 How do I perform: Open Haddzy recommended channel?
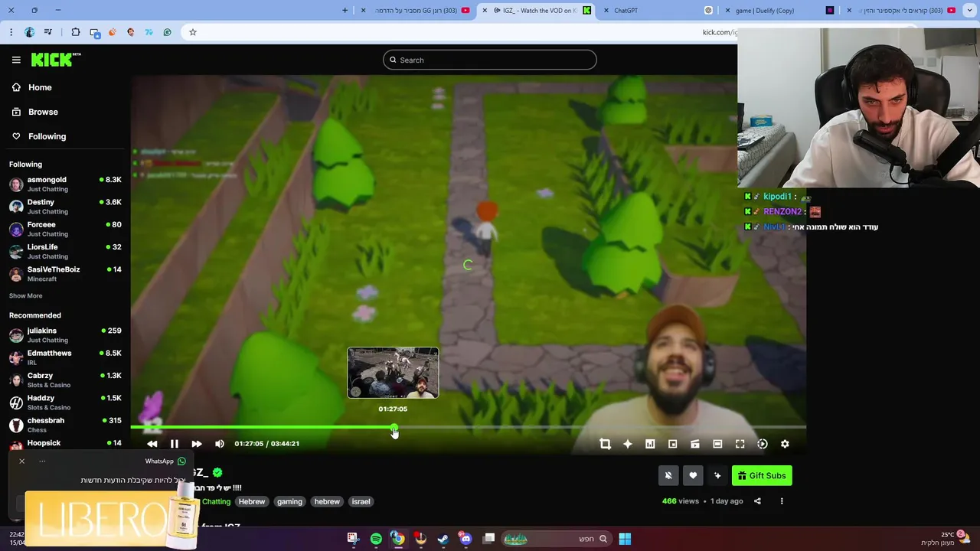click(x=65, y=403)
